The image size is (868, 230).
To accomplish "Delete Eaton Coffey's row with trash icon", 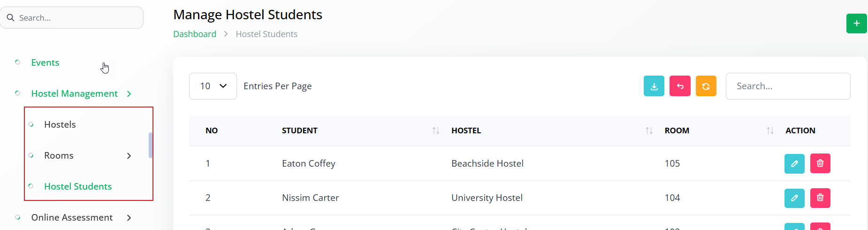I will (820, 163).
